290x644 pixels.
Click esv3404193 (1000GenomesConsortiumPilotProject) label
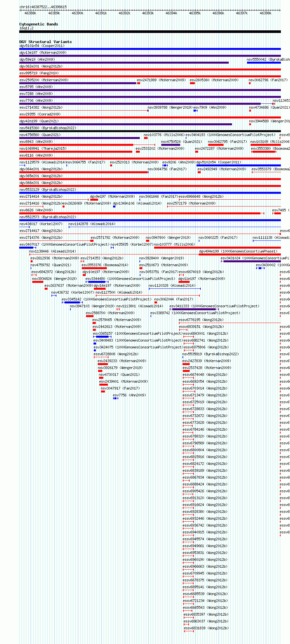click(230, 135)
